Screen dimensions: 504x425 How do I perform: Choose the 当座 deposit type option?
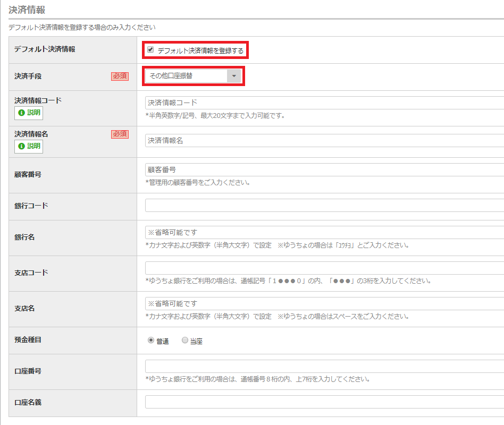185,341
